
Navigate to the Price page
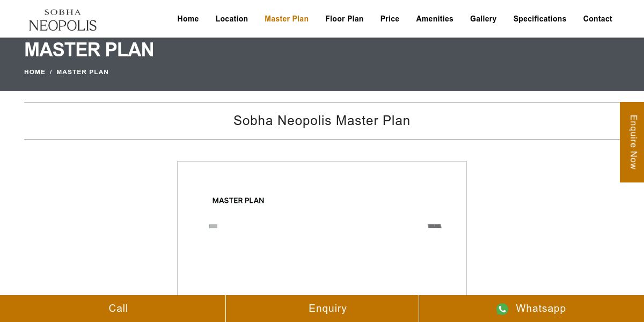tap(390, 19)
